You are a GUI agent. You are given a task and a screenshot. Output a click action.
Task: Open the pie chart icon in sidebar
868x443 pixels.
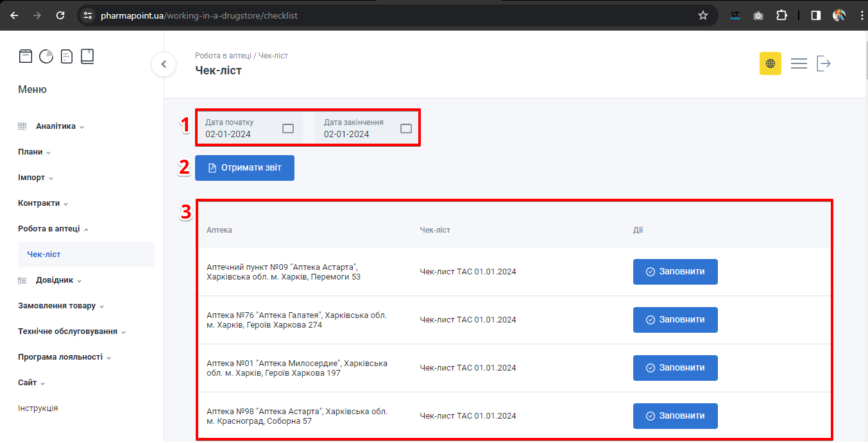tap(46, 56)
